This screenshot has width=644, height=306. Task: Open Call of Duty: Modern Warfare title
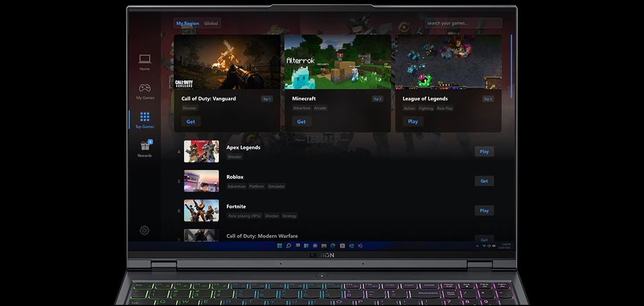(262, 236)
